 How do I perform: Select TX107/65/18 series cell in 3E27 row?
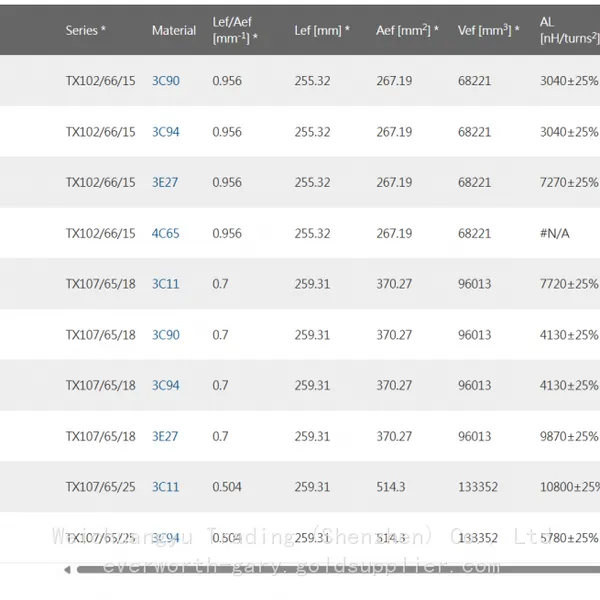(101, 436)
